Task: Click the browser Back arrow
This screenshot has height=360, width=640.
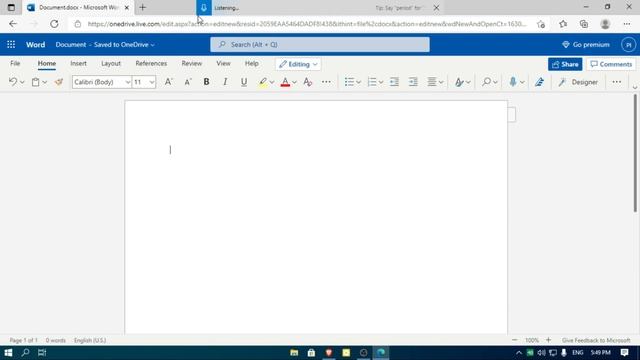Action: pos(13,24)
